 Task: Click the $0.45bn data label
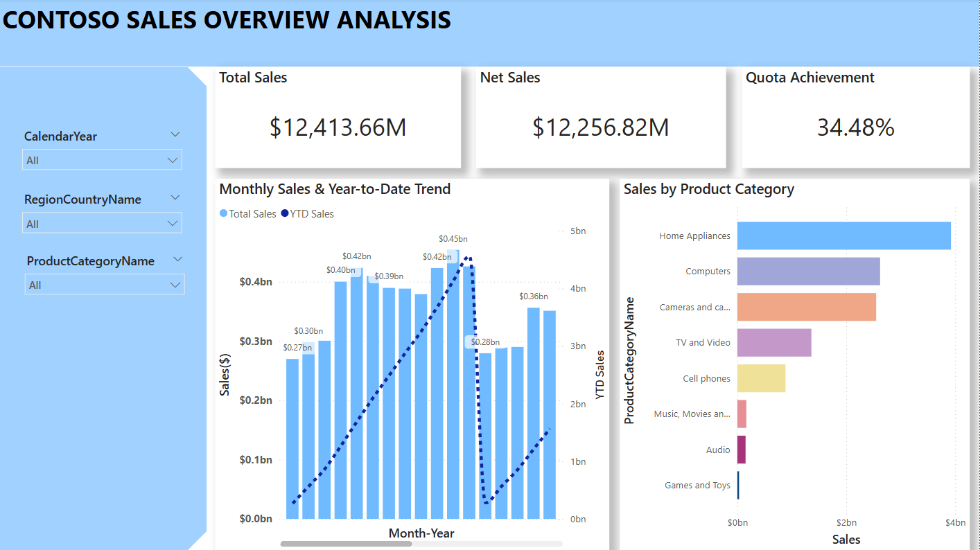point(453,239)
